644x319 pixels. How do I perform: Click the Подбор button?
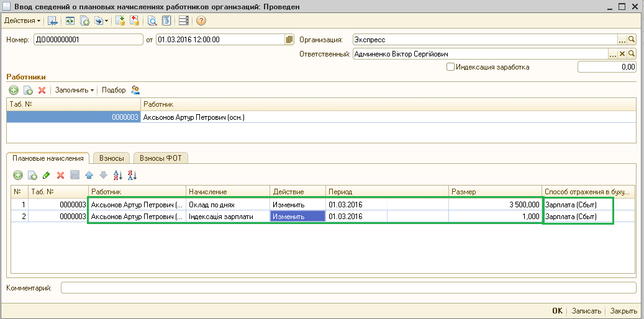pyautogui.click(x=114, y=91)
